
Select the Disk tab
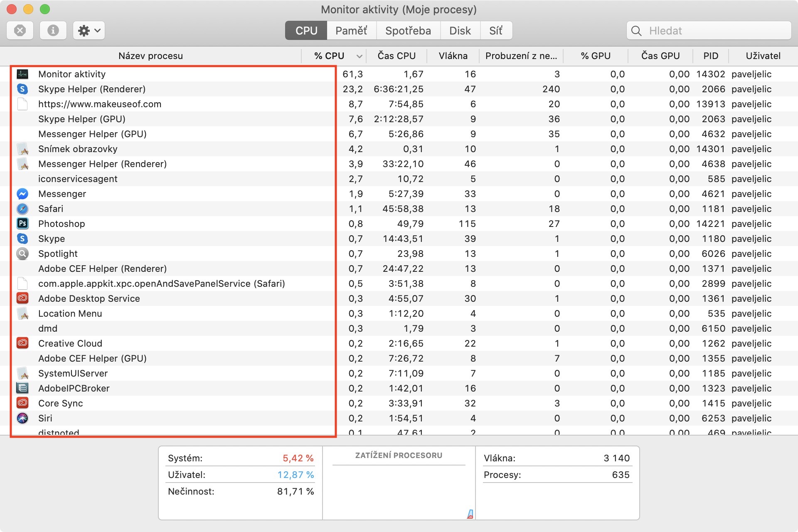pos(460,31)
